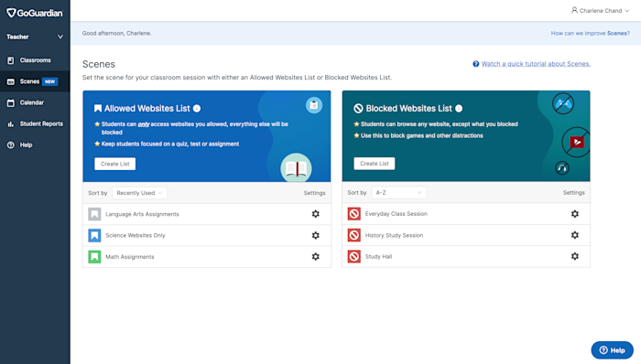Expand the A-Z sort dropdown
Image resolution: width=641 pixels, height=364 pixels.
pyautogui.click(x=398, y=193)
